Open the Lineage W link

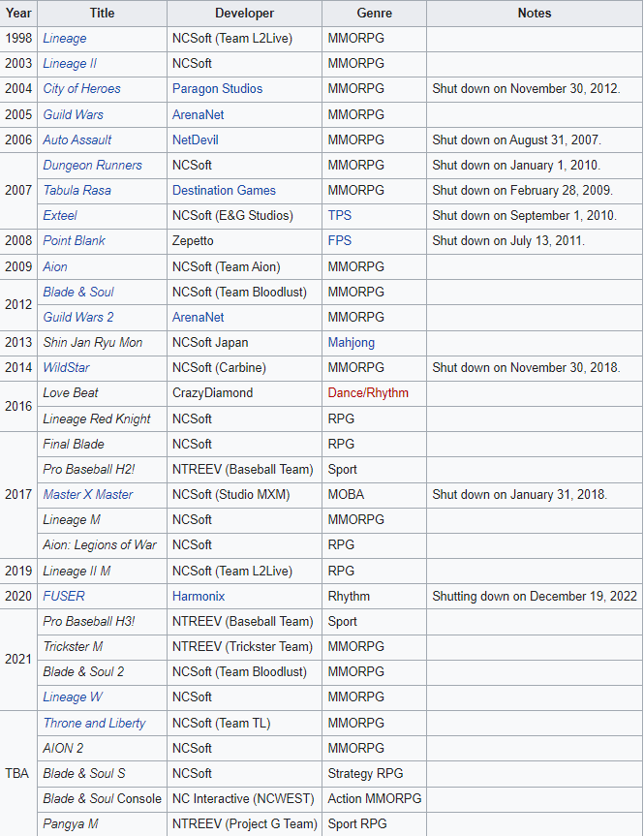pos(73,697)
